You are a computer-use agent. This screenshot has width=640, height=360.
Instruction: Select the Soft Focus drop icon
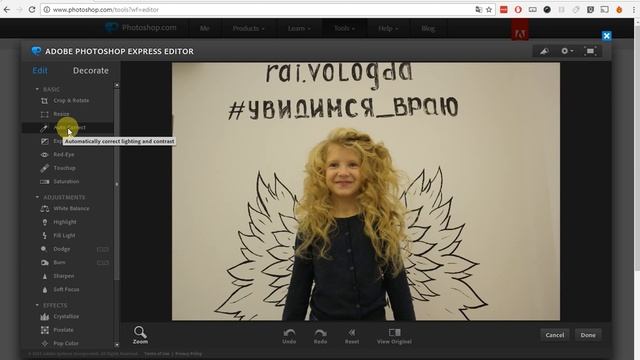(x=44, y=290)
